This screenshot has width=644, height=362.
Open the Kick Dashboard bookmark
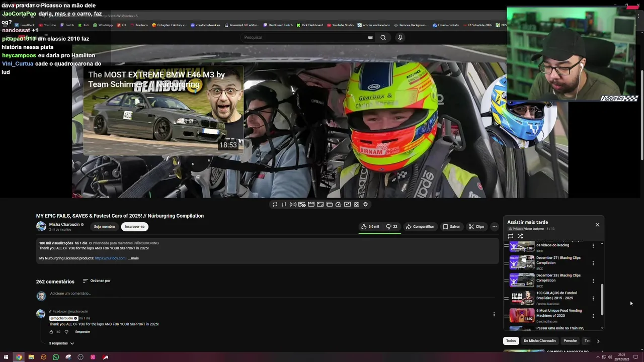click(x=310, y=25)
